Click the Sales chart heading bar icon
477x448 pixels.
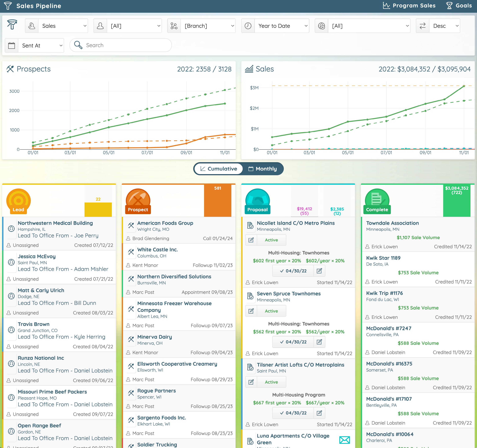[x=249, y=69]
